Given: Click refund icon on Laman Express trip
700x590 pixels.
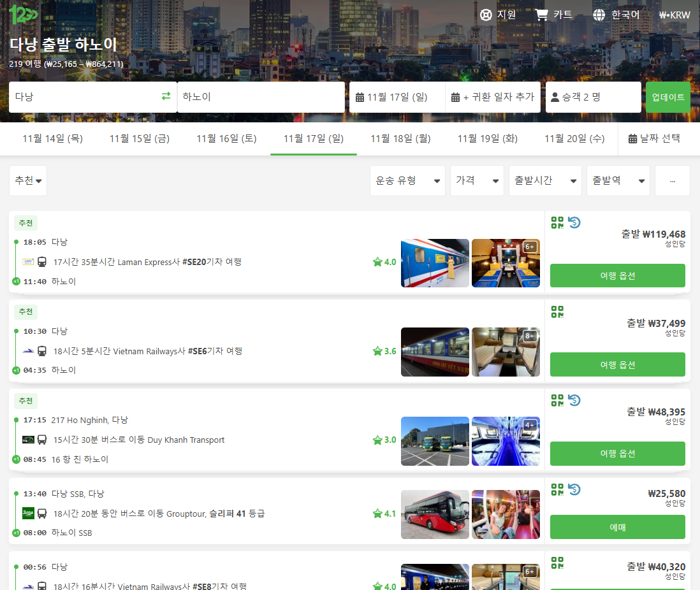Looking at the screenshot, I should coord(574,222).
